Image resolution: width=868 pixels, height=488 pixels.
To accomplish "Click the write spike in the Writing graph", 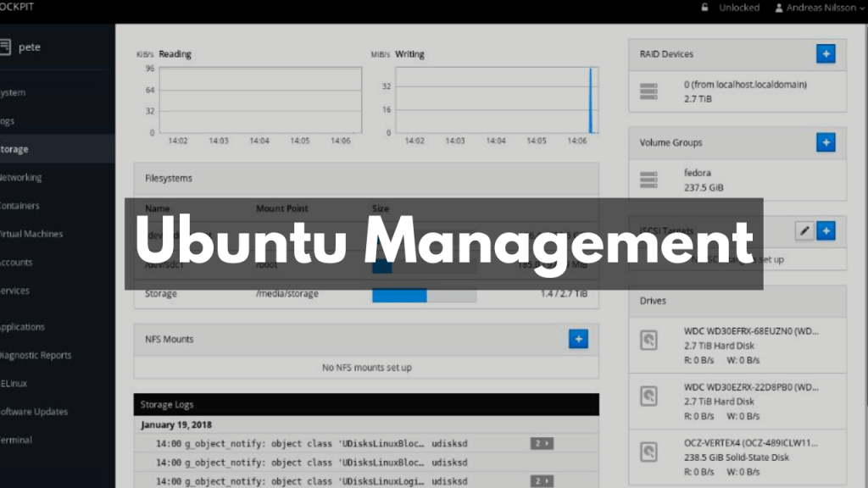I will [591, 100].
